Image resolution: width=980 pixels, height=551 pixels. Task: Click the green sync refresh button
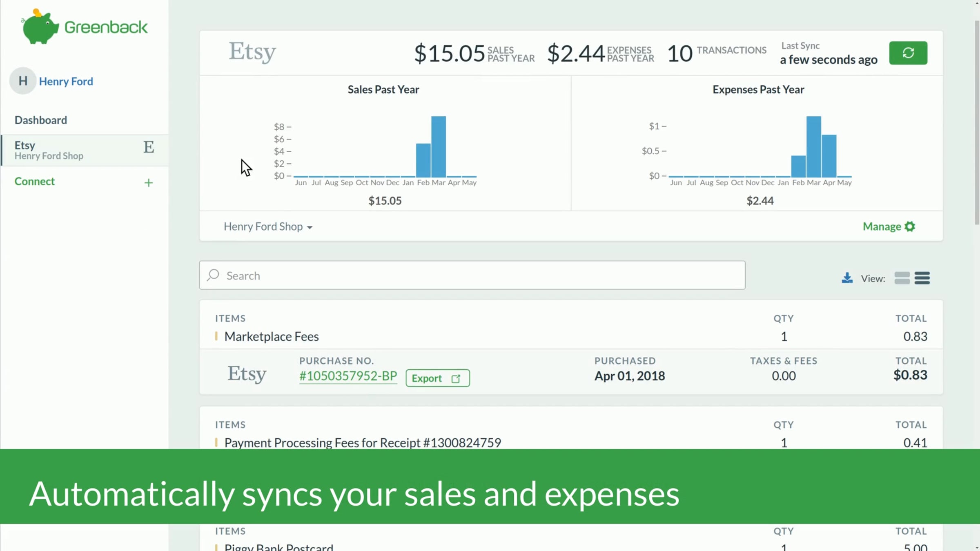point(908,53)
